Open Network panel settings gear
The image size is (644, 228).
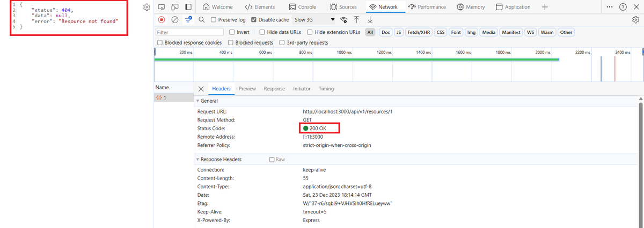coord(635,19)
